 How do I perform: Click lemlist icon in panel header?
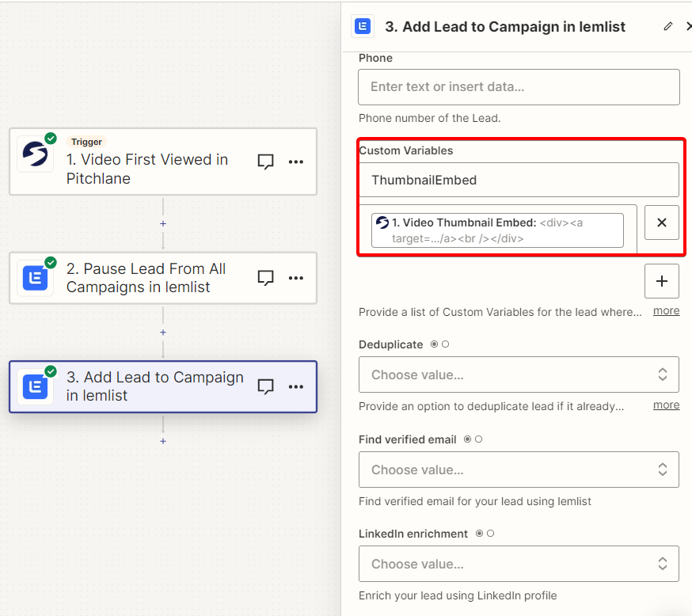(x=363, y=26)
